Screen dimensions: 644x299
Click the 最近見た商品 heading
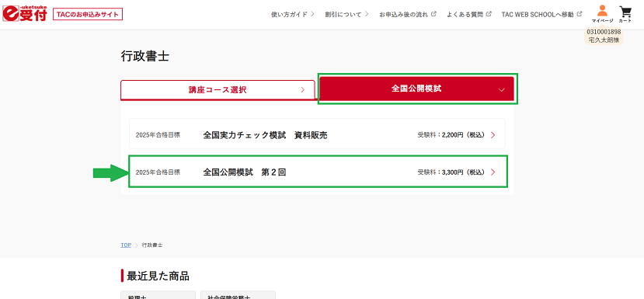coord(158,276)
